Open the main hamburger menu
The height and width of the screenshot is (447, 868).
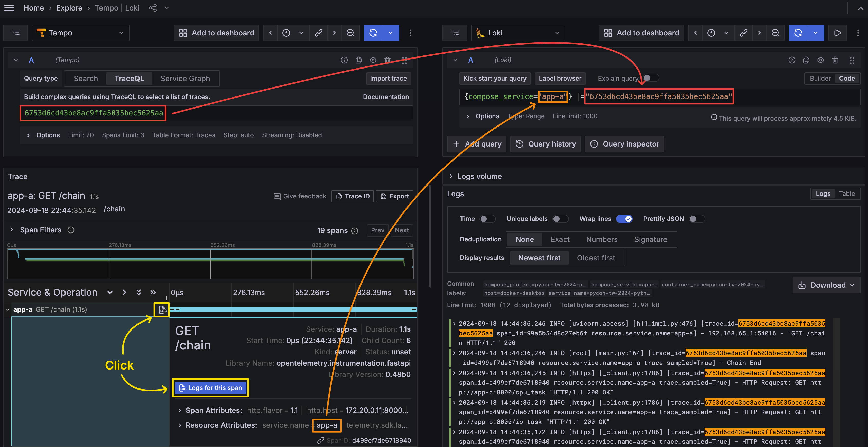pos(10,8)
